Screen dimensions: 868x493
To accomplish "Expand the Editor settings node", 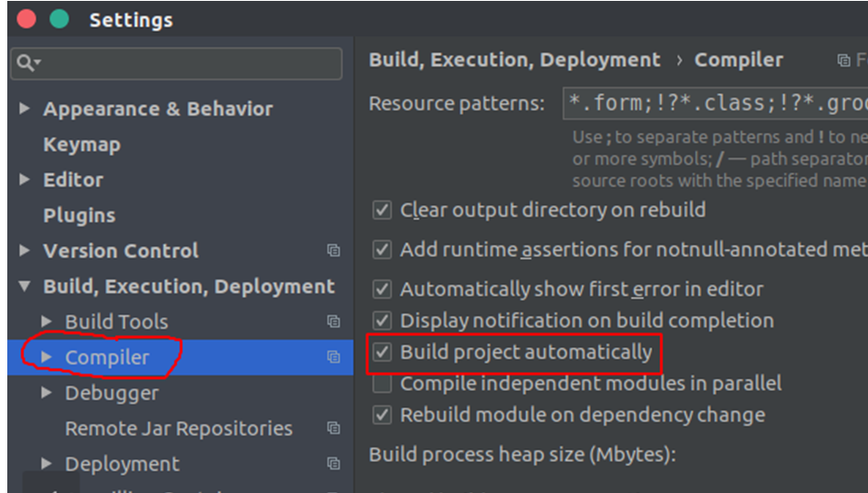I will pos(25,180).
